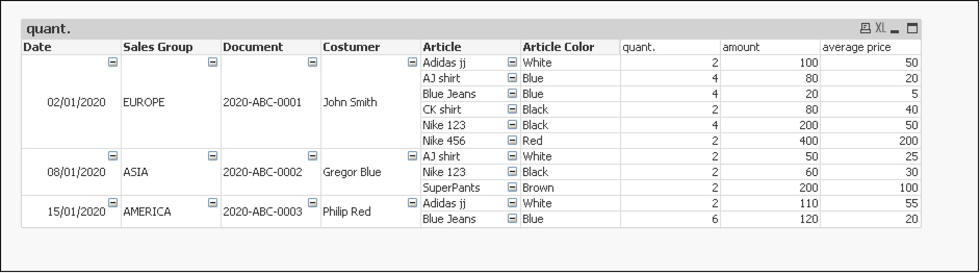Select the Sales Group column header

(158, 47)
